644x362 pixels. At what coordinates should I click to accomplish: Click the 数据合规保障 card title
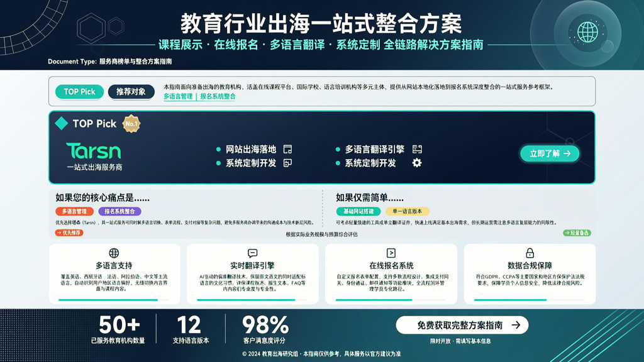tap(530, 266)
